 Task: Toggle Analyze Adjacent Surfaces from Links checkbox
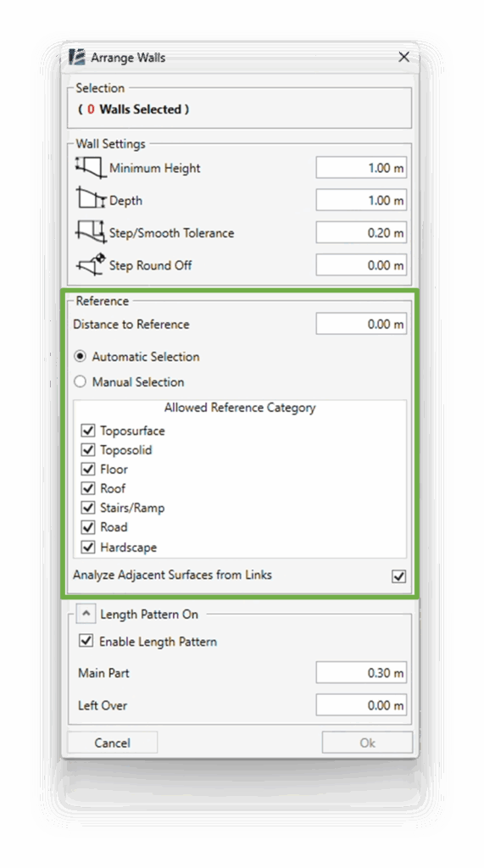click(x=398, y=576)
